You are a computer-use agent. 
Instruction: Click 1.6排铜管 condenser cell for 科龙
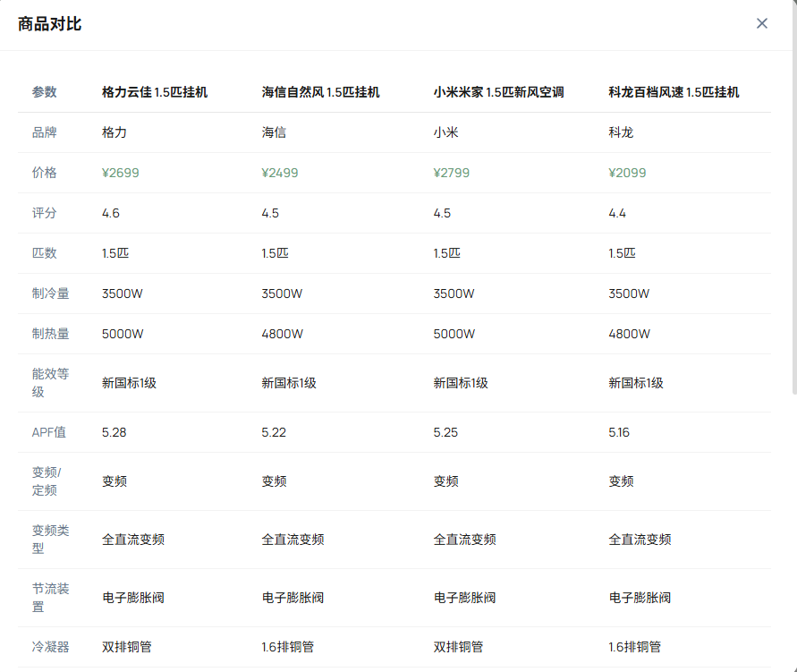pos(635,647)
